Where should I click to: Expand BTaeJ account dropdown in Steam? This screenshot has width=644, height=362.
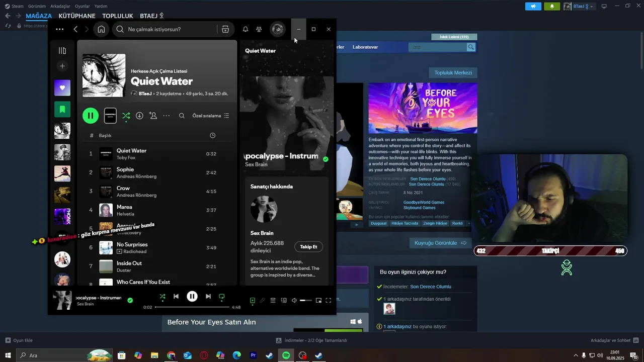[x=579, y=6]
